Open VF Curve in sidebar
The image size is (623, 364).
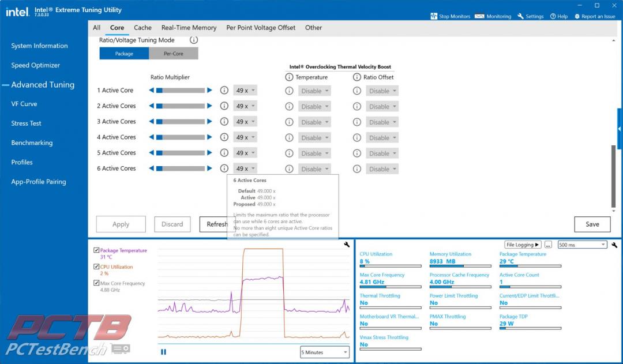[x=24, y=104]
